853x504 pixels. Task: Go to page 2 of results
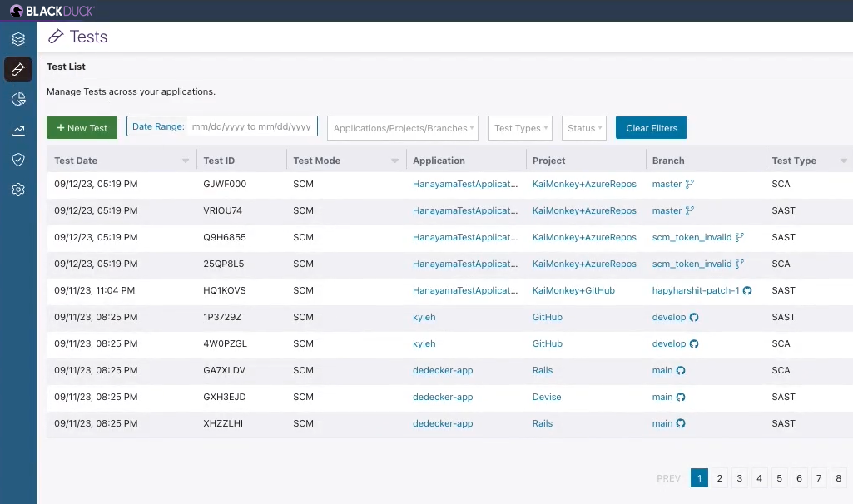pos(720,478)
